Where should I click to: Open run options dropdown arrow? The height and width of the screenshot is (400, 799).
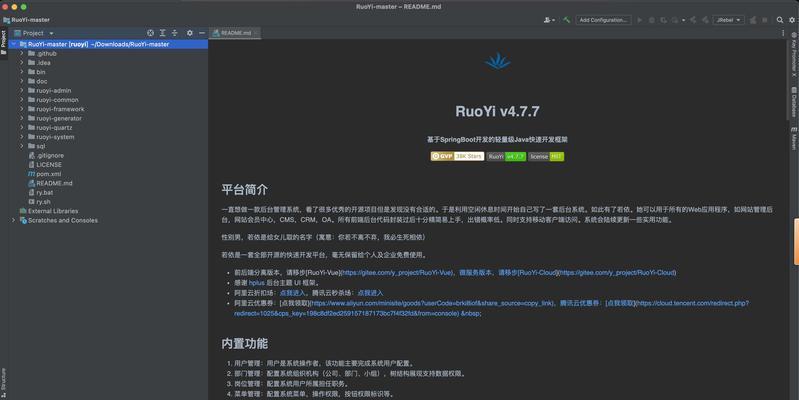coord(683,20)
